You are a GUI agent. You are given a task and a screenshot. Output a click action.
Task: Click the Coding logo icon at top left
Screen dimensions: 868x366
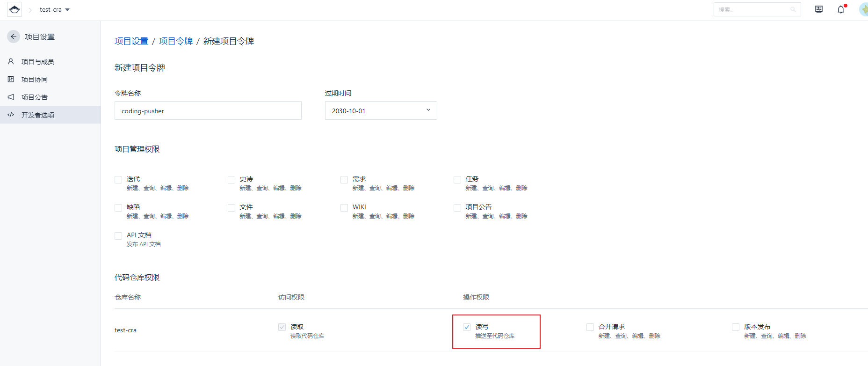(14, 9)
